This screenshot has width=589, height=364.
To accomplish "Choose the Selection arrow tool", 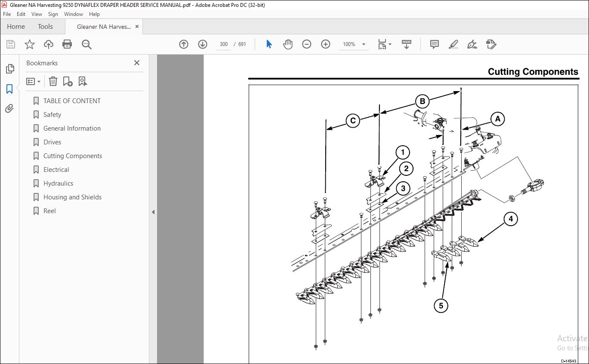I will [269, 44].
